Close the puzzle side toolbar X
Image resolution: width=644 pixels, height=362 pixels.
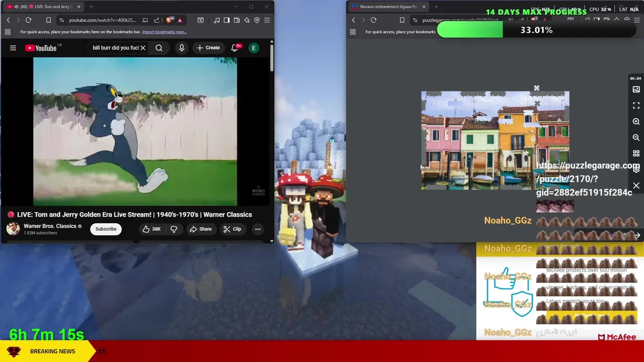636,186
